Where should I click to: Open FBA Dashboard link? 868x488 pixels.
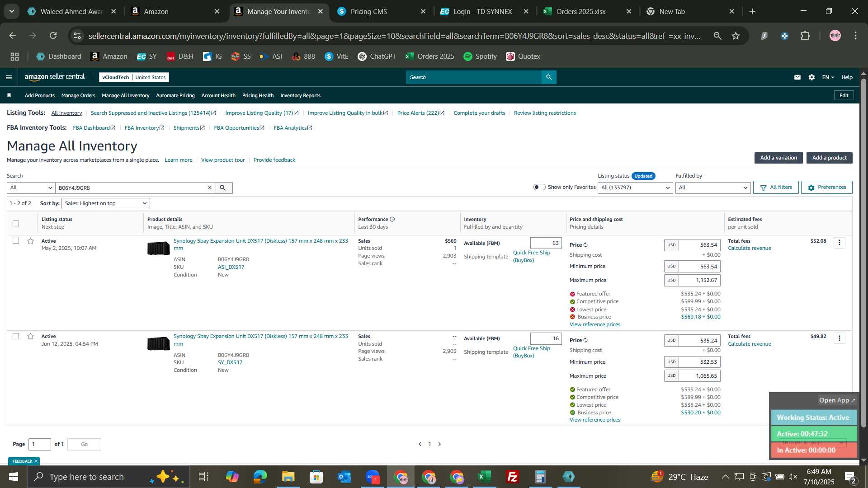(94, 128)
